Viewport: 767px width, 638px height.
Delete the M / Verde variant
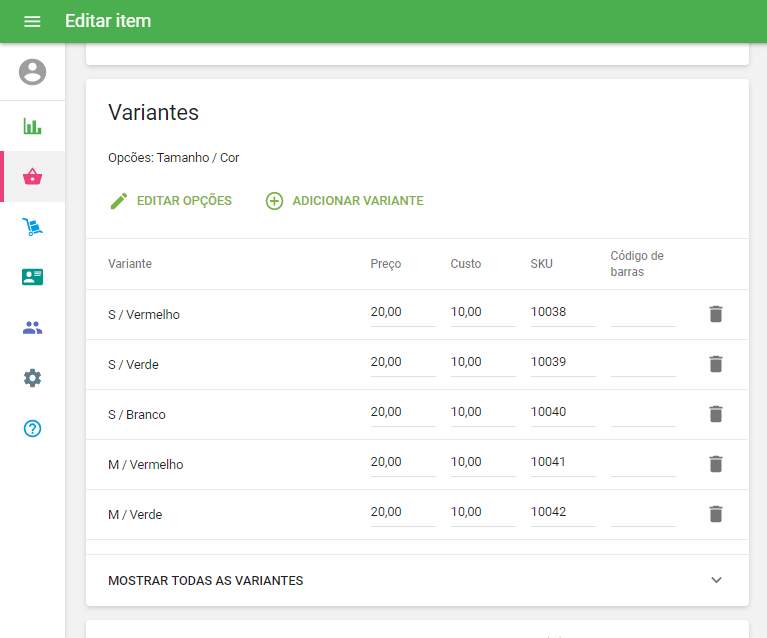pos(716,514)
